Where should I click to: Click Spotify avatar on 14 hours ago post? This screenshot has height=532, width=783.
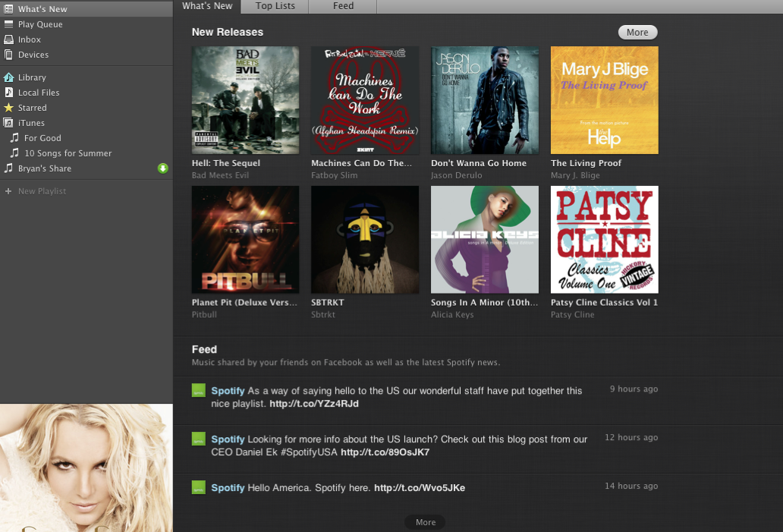click(x=199, y=487)
